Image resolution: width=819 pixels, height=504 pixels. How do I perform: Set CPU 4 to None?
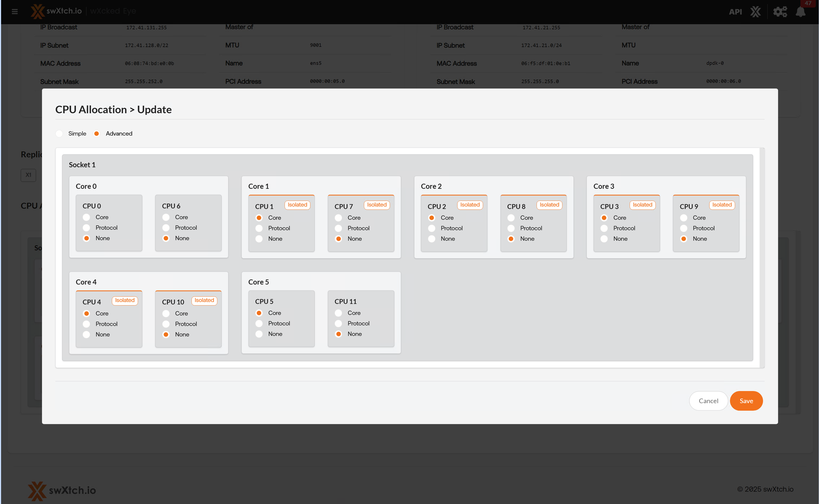86,335
